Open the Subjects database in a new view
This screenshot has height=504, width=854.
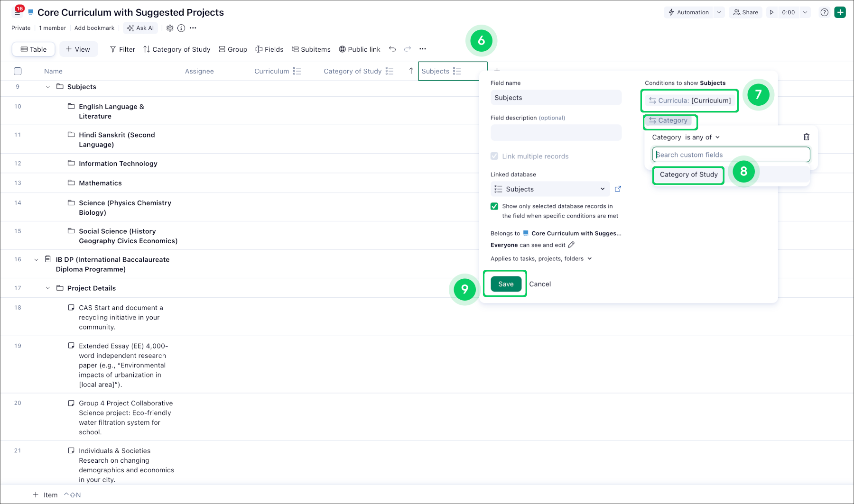tap(618, 189)
